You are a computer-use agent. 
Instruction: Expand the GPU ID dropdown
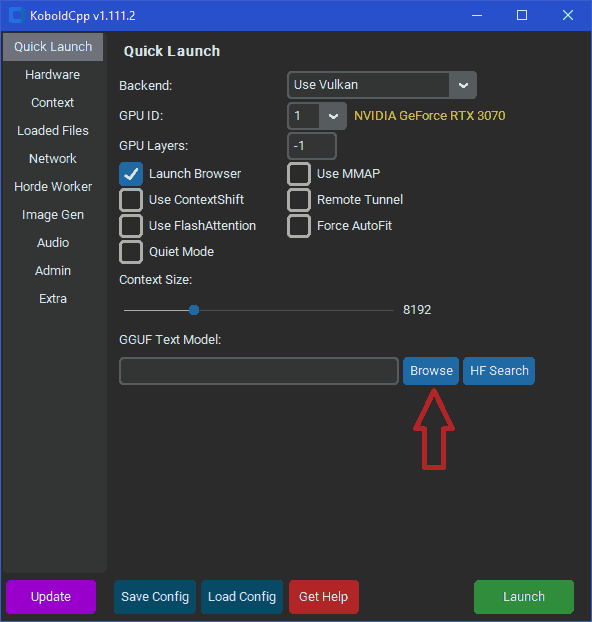(317, 116)
